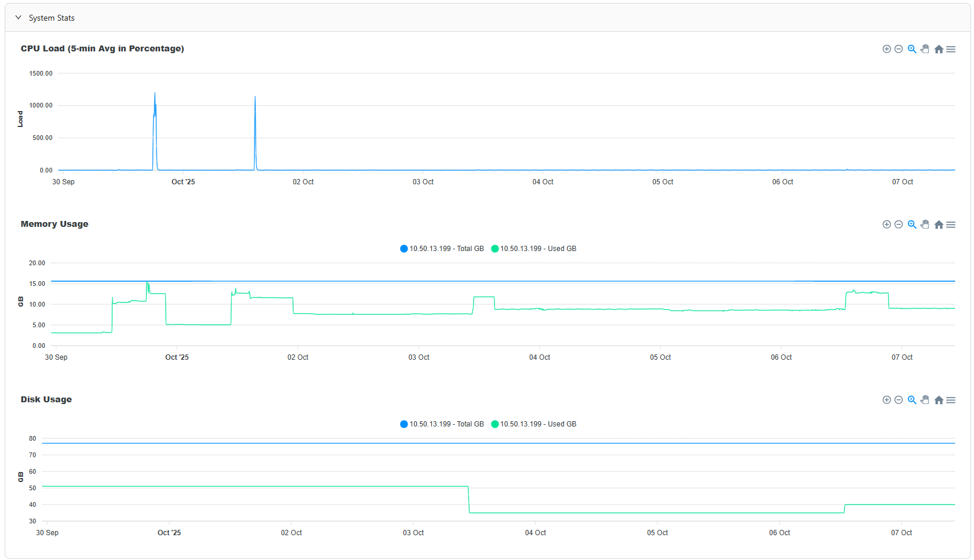This screenshot has width=974, height=560.
Task: Click the System Stats header label
Action: click(52, 18)
